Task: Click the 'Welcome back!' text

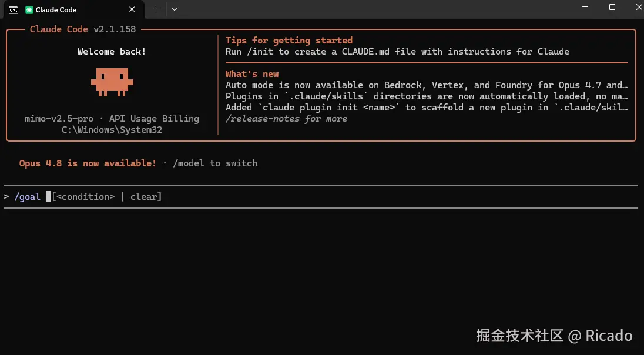Action: tap(112, 52)
